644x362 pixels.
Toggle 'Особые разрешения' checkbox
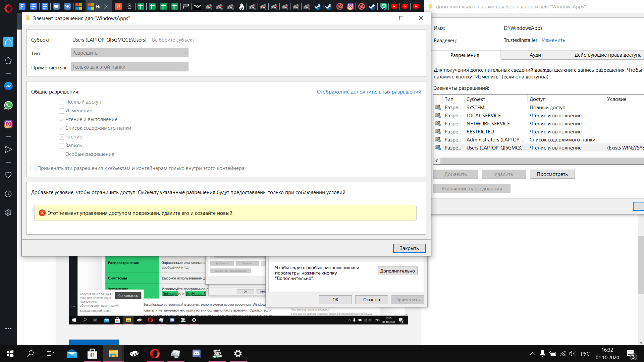pos(61,155)
